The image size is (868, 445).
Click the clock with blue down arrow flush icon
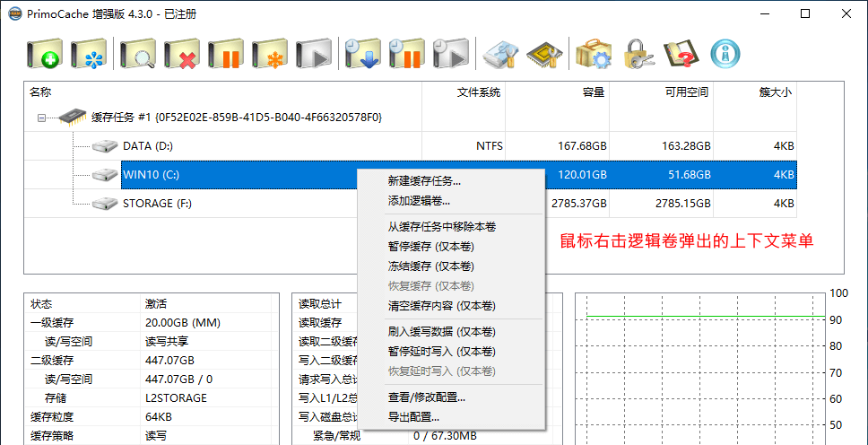coord(362,54)
